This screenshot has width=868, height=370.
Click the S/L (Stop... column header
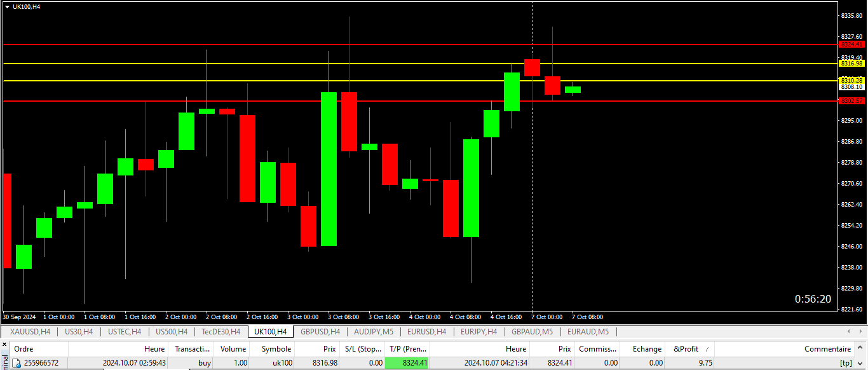tap(363, 349)
